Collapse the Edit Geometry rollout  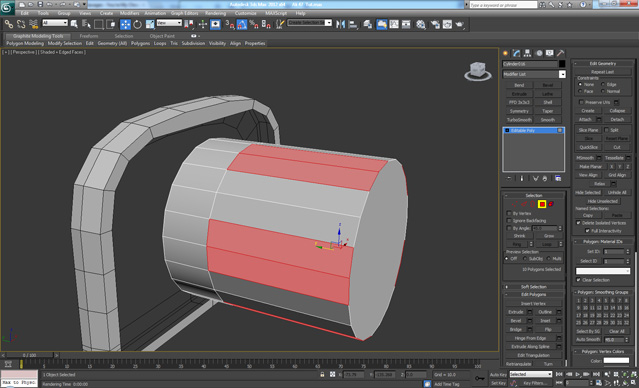pyautogui.click(x=603, y=64)
